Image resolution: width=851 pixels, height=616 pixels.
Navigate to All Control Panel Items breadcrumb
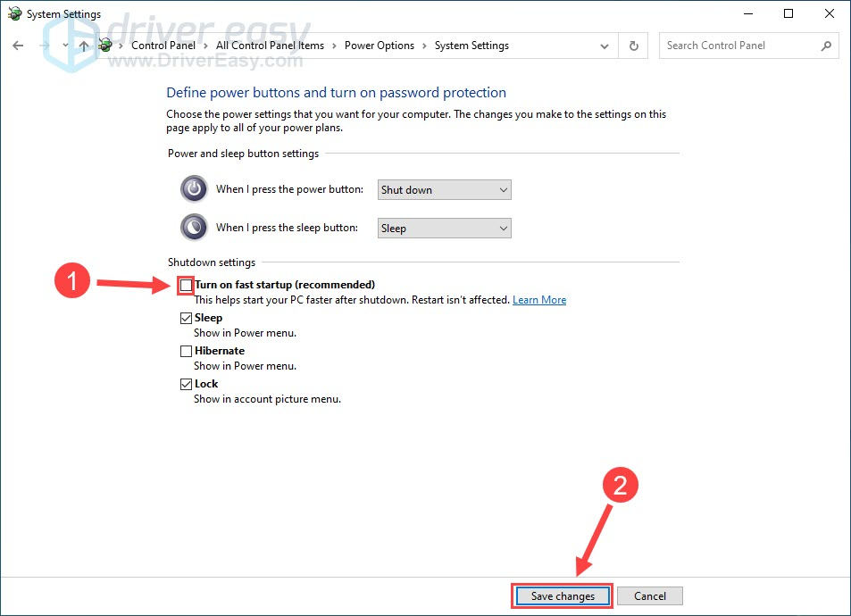(x=270, y=45)
